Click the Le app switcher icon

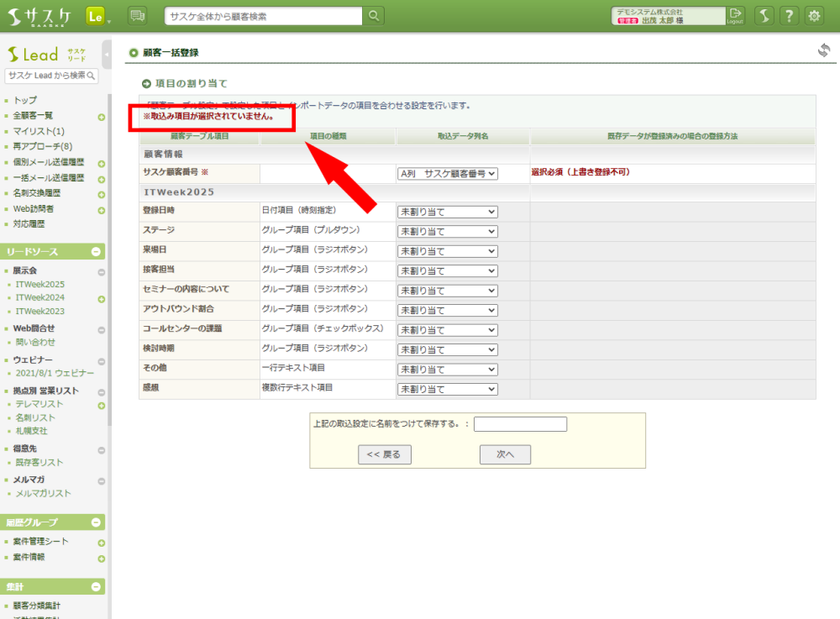click(x=95, y=15)
